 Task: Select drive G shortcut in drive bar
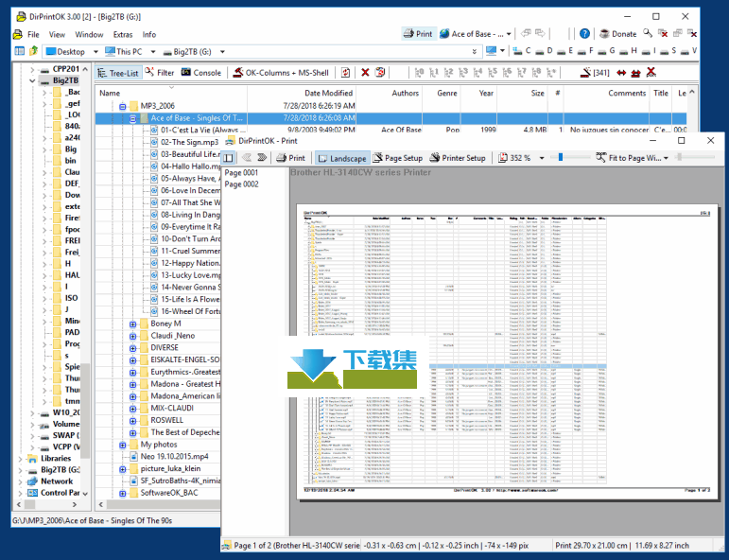tap(607, 51)
